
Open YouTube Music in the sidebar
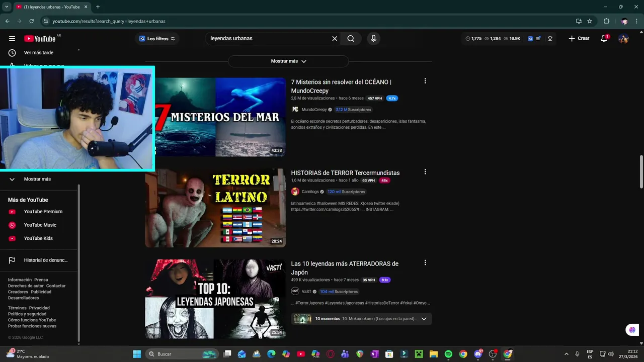coord(40,225)
